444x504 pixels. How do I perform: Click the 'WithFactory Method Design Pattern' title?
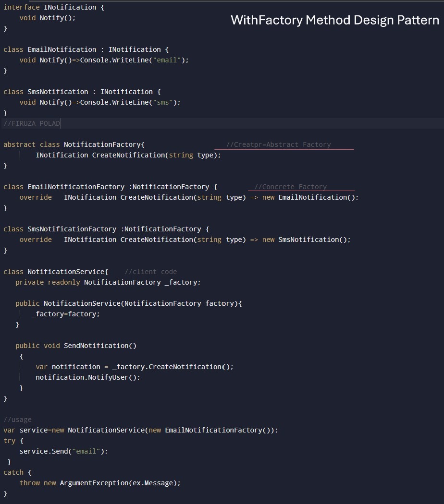point(335,20)
